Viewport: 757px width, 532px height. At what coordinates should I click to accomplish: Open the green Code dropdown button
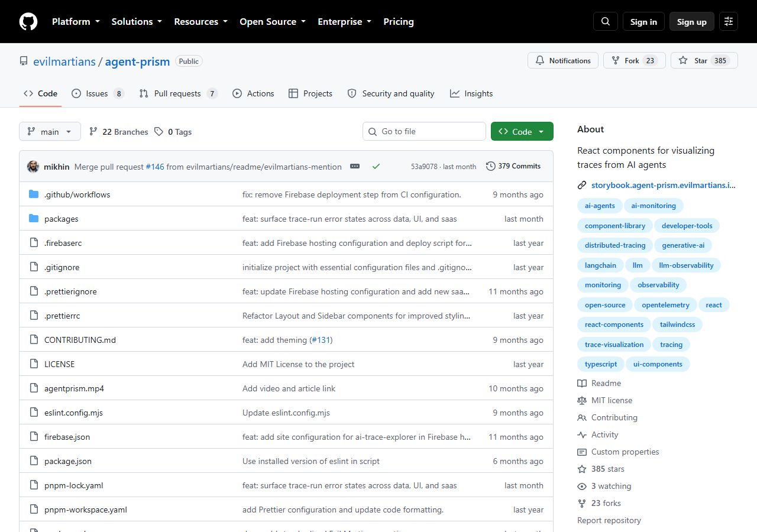click(x=522, y=131)
